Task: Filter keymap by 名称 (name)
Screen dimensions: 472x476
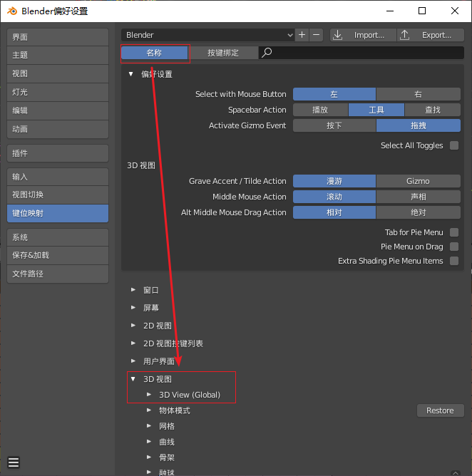Action: click(x=154, y=53)
